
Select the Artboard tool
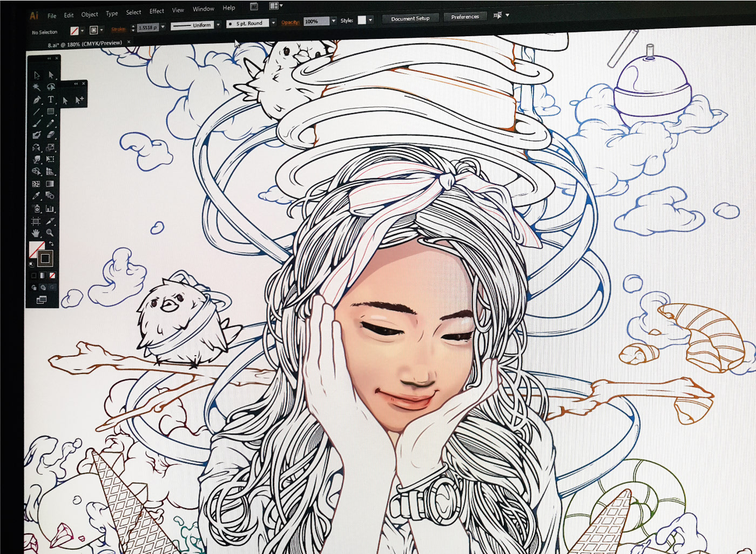click(36, 221)
